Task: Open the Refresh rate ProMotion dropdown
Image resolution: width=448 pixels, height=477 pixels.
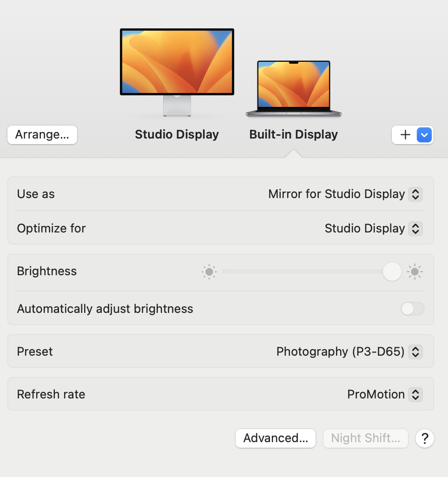Action: point(415,395)
